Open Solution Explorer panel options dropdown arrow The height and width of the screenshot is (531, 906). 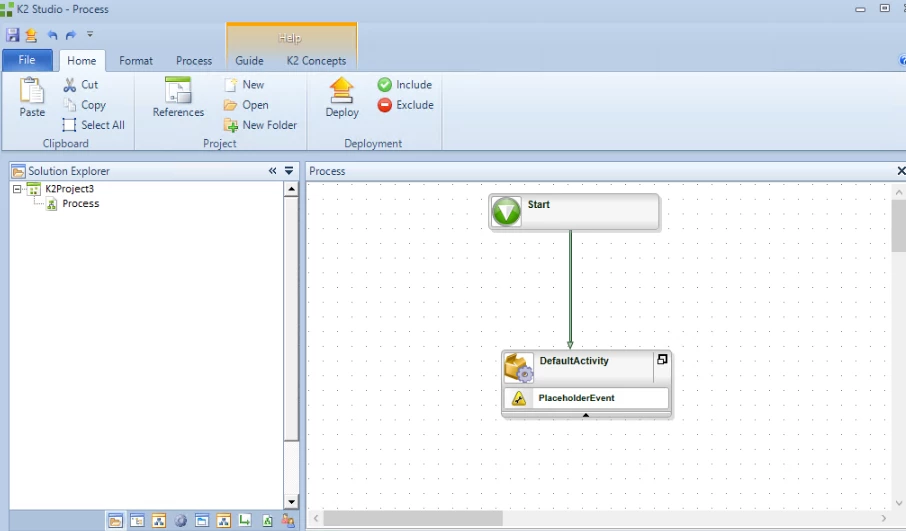289,171
